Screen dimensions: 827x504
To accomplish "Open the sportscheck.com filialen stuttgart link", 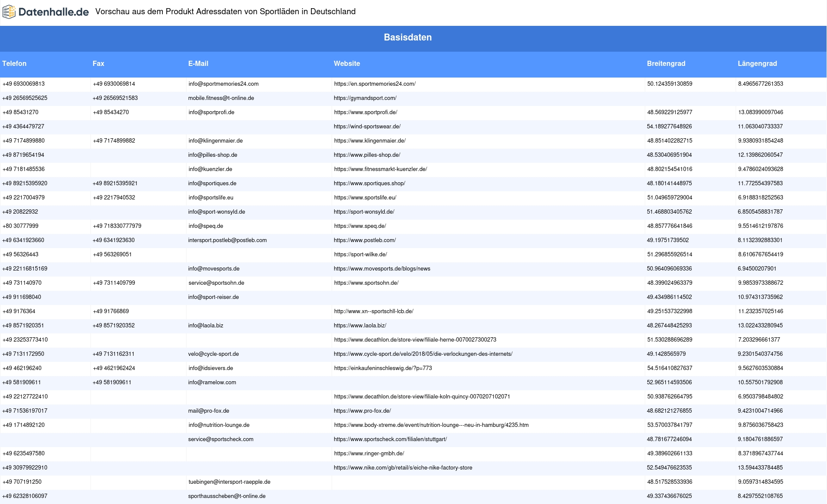I will [x=390, y=439].
